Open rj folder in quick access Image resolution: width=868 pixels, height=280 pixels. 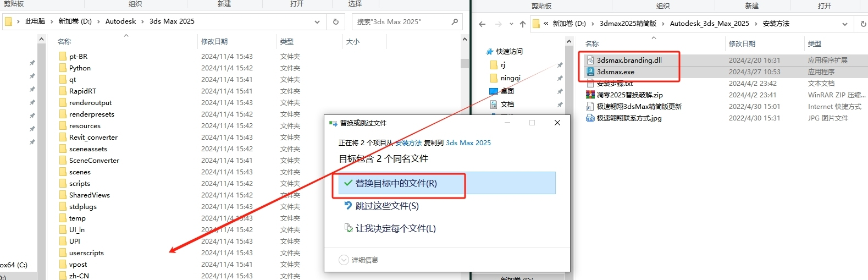[502, 64]
